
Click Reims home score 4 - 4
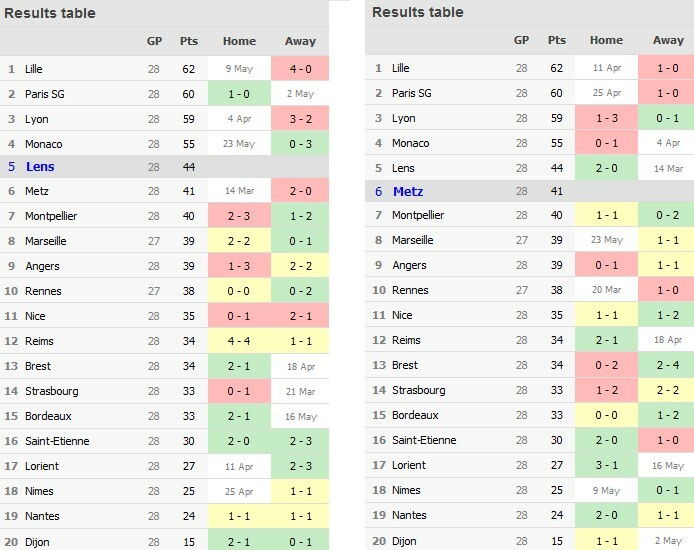click(239, 341)
